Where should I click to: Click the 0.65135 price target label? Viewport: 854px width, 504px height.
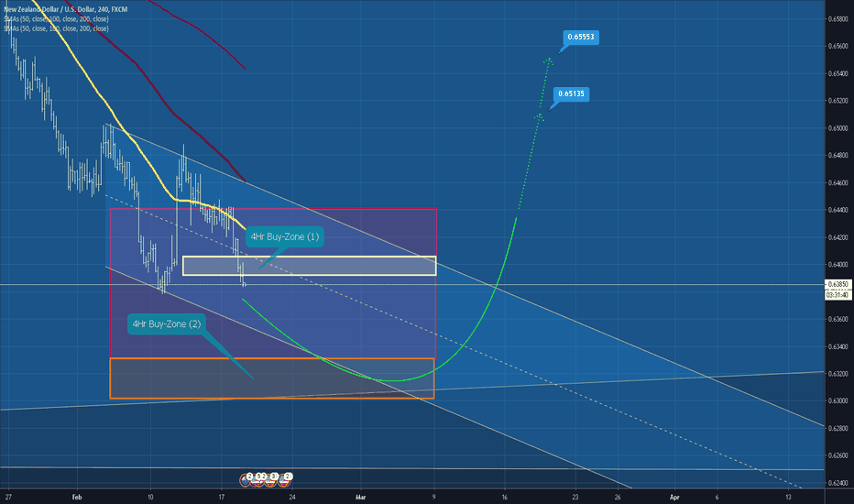coord(571,93)
